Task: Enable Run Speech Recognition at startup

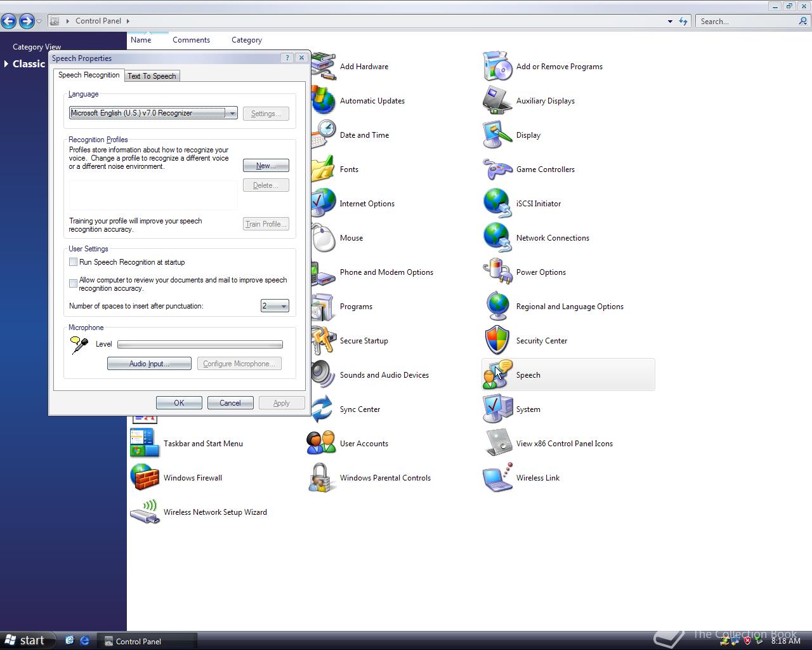Action: 73,262
